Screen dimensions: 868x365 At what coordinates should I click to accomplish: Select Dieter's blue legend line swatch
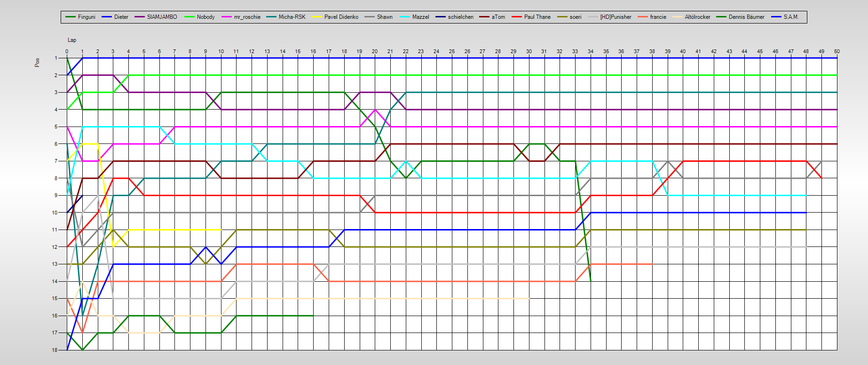click(107, 17)
